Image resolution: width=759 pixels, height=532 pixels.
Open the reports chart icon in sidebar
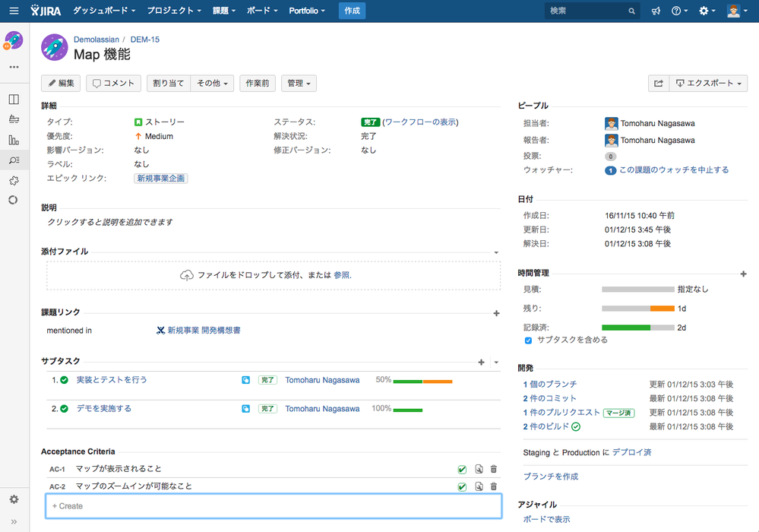(x=14, y=140)
